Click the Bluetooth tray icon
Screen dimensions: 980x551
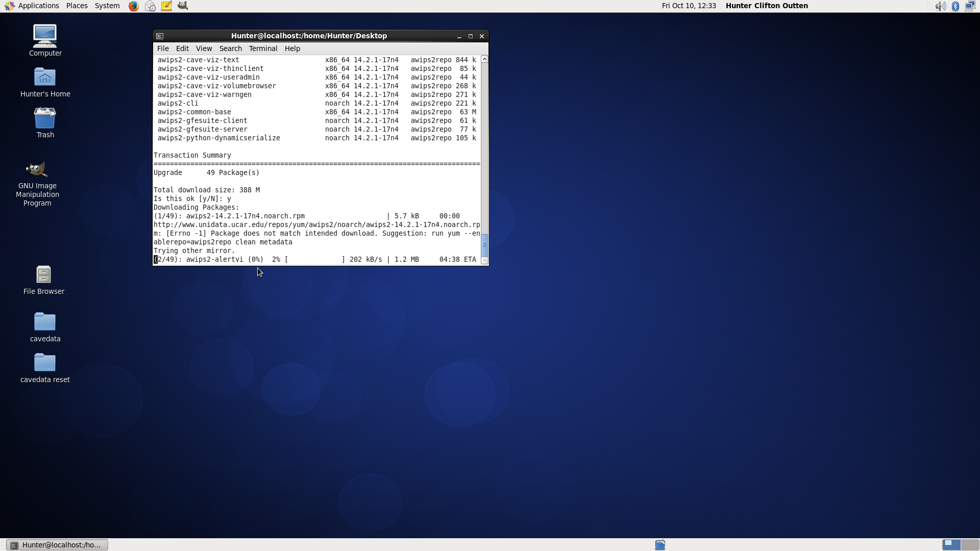coord(955,6)
